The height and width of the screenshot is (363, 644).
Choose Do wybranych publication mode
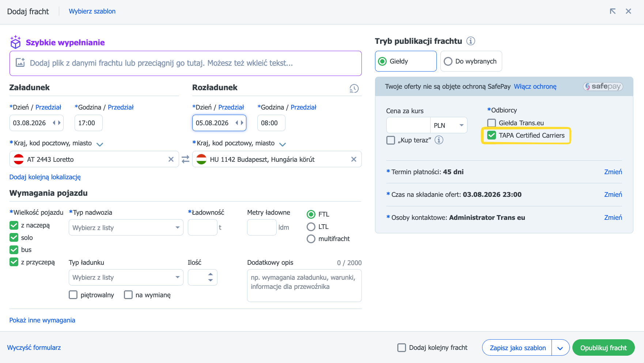coord(471,61)
